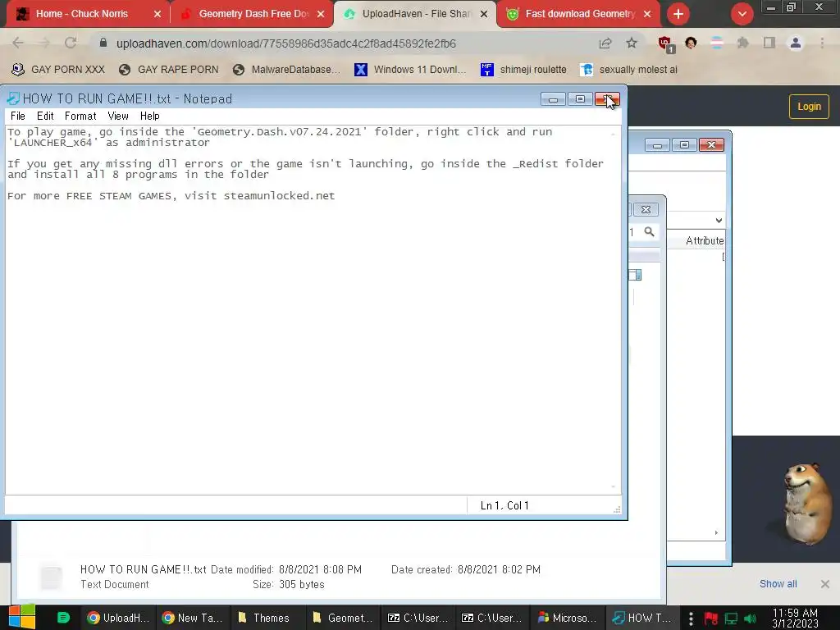Open the green taskbar app icon
This screenshot has height=630, width=840.
coord(63,618)
